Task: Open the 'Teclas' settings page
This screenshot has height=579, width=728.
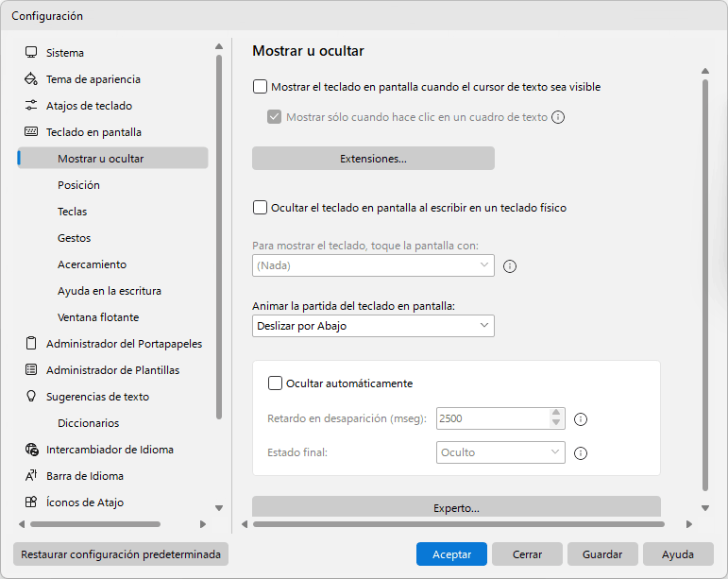Action: click(x=72, y=212)
